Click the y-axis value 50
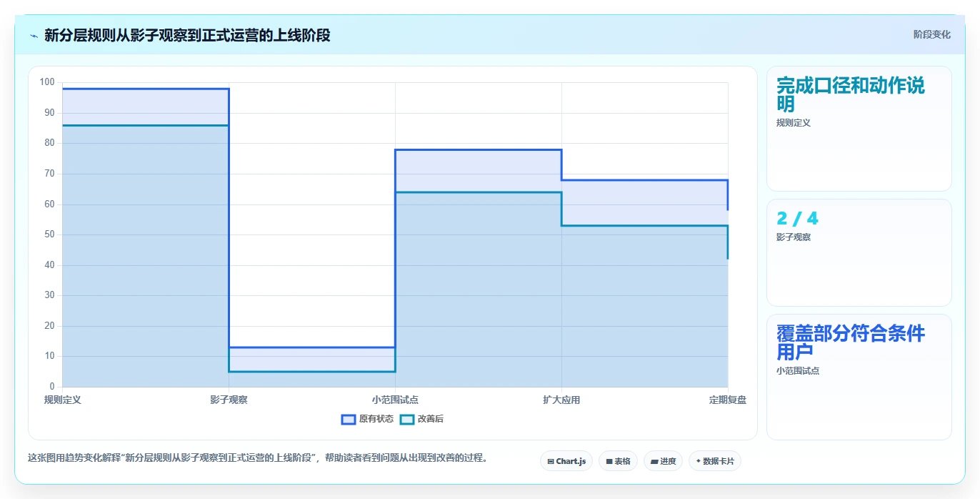 49,234
